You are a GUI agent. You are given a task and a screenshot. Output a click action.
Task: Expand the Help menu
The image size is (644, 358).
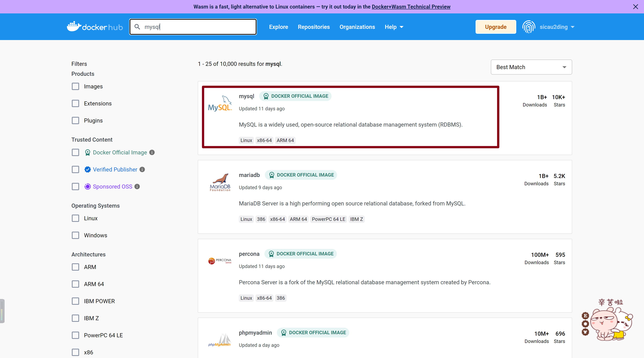coord(394,27)
